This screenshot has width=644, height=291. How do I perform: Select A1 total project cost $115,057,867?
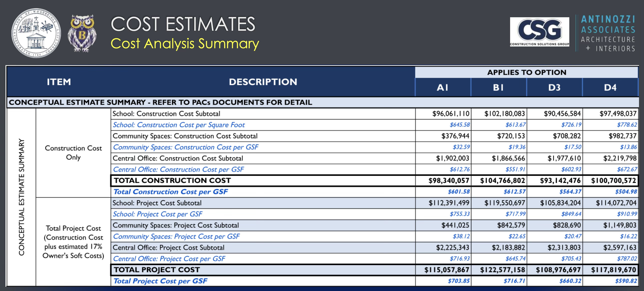tap(446, 270)
